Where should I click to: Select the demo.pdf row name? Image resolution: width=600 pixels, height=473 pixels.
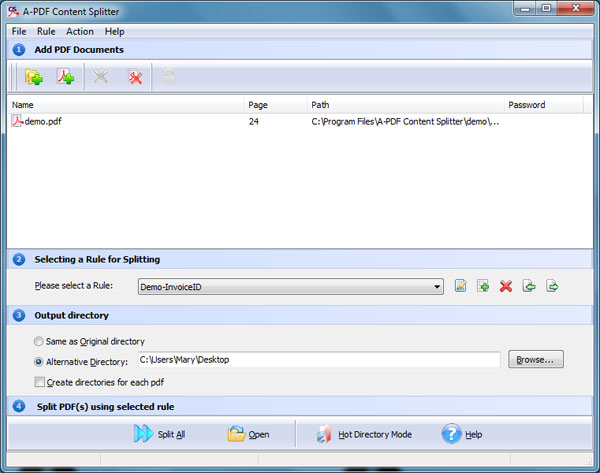[43, 121]
